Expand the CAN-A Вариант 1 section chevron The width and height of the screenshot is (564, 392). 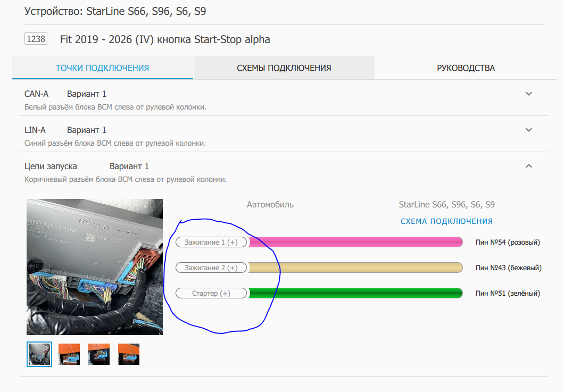(x=529, y=94)
